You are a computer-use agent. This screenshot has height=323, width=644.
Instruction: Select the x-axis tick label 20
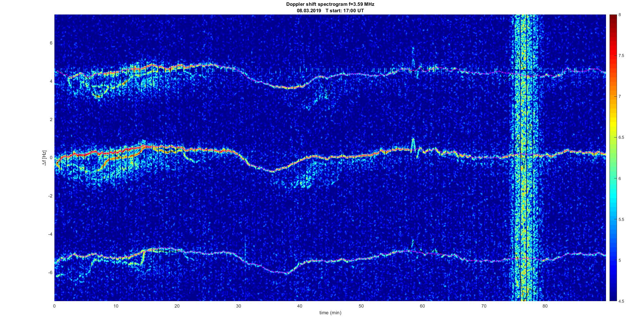click(177, 306)
